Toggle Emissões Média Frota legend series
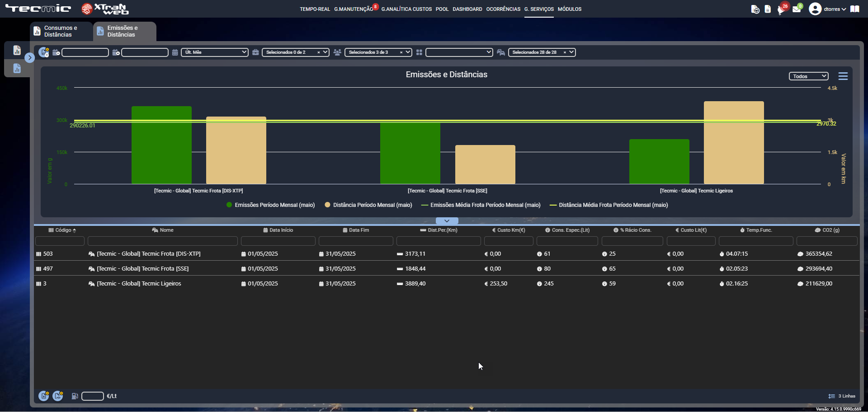This screenshot has width=868, height=412. tap(481, 205)
